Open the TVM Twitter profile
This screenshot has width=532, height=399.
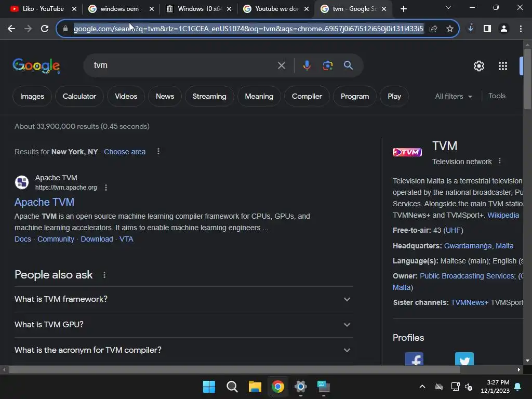(464, 359)
